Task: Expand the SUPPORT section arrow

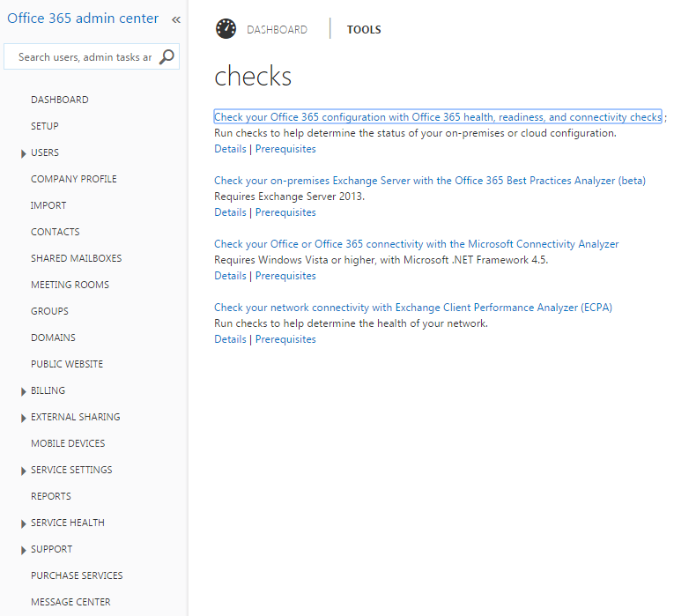Action: [x=23, y=550]
